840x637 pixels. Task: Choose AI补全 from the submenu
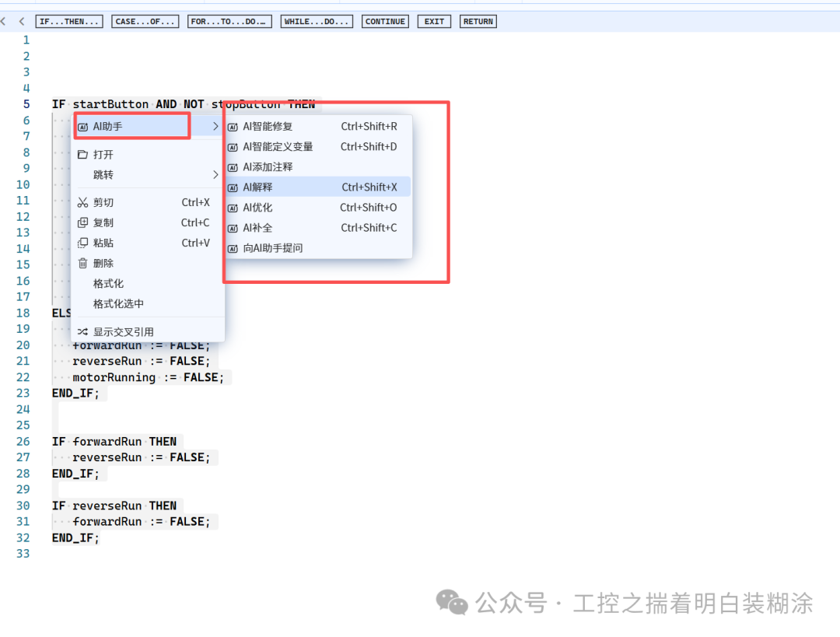point(318,228)
